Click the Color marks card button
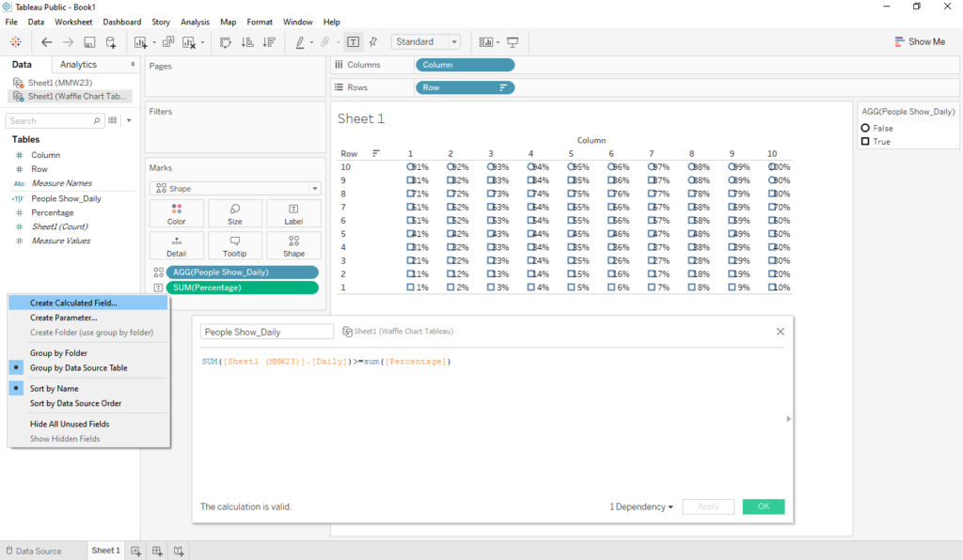 pyautogui.click(x=176, y=213)
